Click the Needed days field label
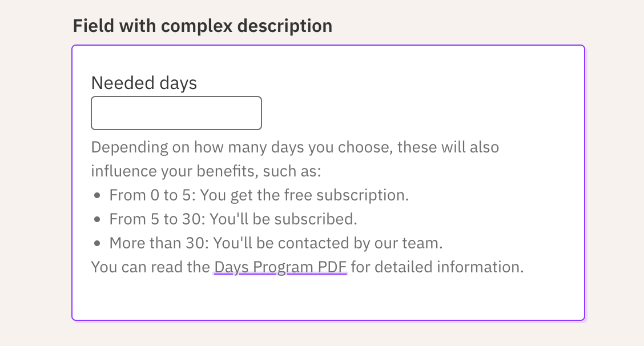The height and width of the screenshot is (346, 644). tap(143, 83)
